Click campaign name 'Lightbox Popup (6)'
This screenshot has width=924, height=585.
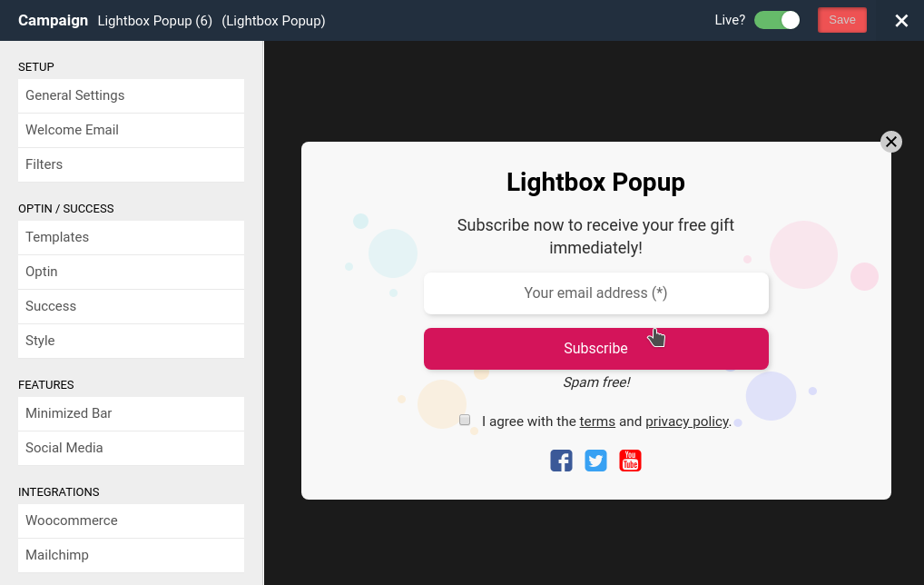tap(155, 21)
